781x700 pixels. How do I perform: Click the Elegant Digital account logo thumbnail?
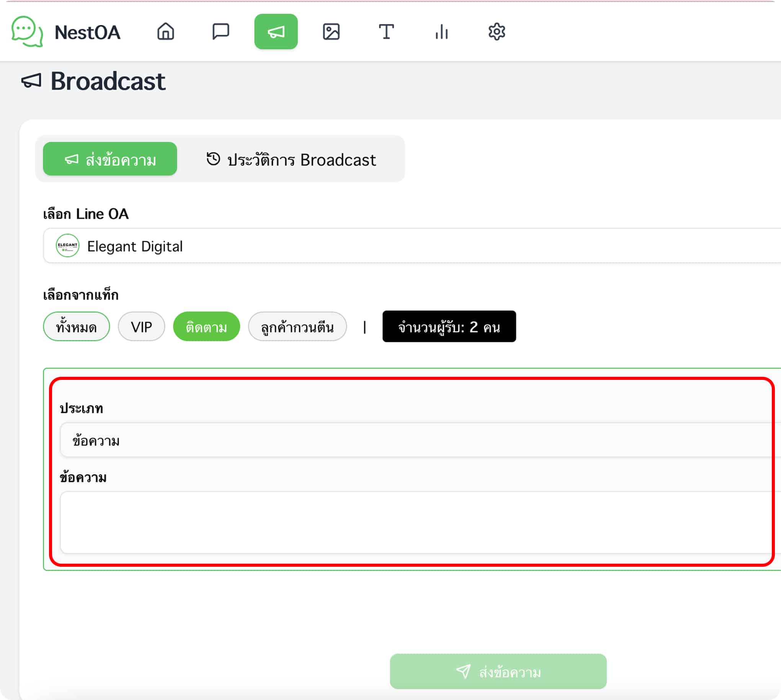tap(68, 246)
